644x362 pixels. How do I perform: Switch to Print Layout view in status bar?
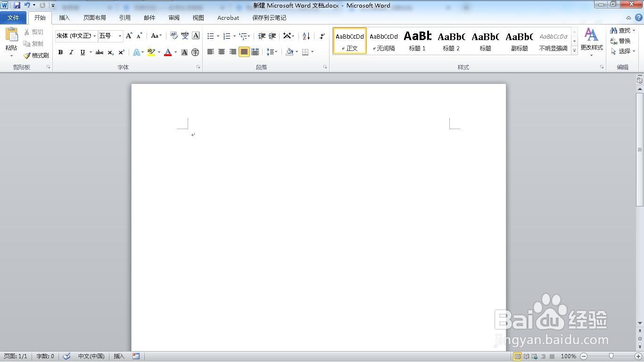tap(518, 356)
